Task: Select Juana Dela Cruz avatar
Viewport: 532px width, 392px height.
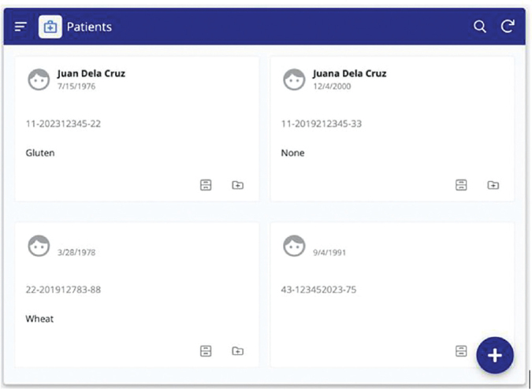Action: point(294,80)
